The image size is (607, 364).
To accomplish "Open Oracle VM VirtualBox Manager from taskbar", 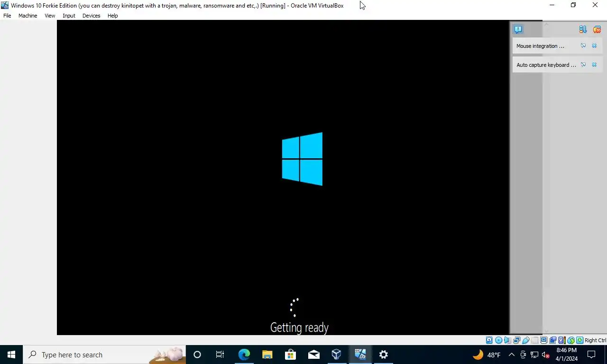I will point(336,355).
